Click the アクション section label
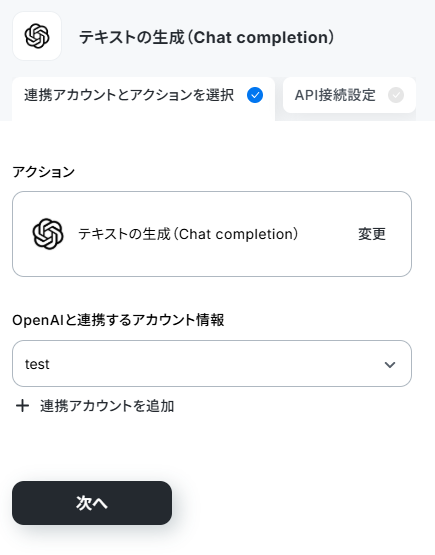This screenshot has width=435, height=555. click(43, 172)
